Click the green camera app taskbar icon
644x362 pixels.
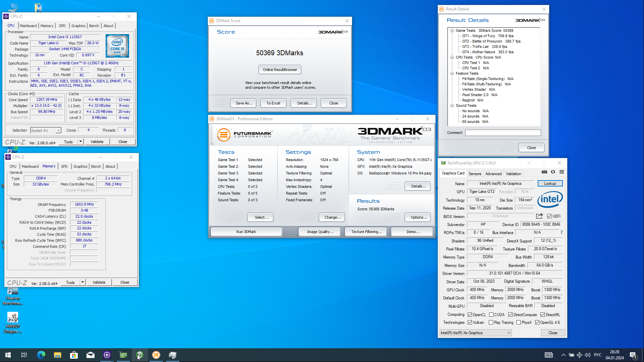pos(140,355)
